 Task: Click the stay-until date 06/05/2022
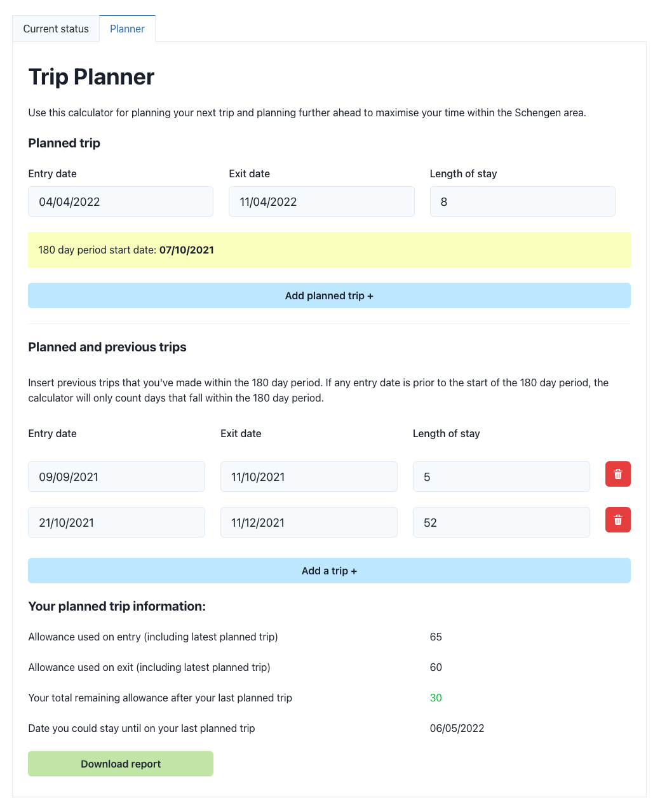pos(457,728)
